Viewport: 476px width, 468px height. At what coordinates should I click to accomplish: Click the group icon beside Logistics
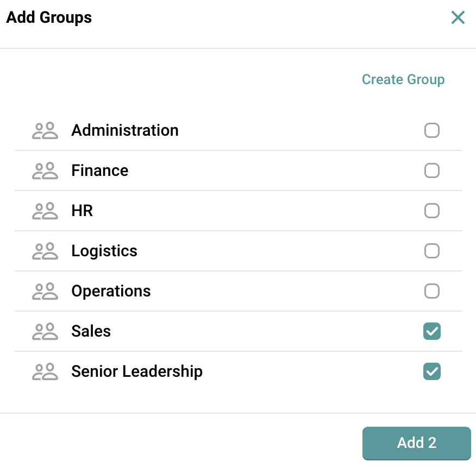45,251
